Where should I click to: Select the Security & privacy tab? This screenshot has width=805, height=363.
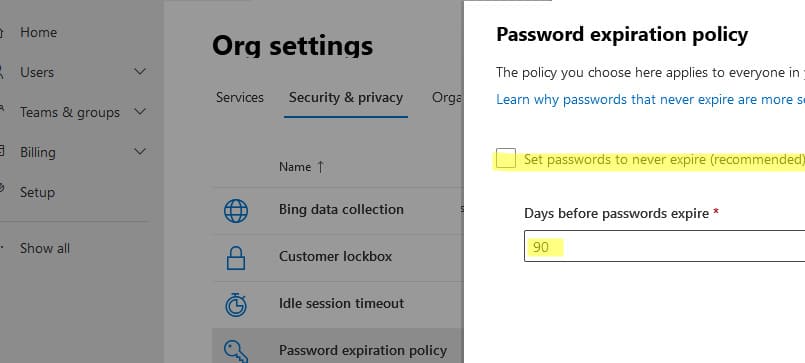pyautogui.click(x=346, y=98)
